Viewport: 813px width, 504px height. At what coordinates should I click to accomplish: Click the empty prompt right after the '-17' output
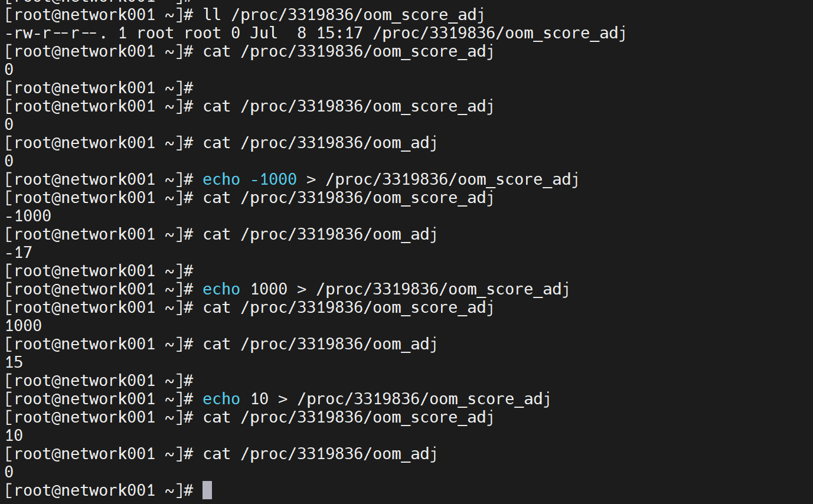click(99, 271)
